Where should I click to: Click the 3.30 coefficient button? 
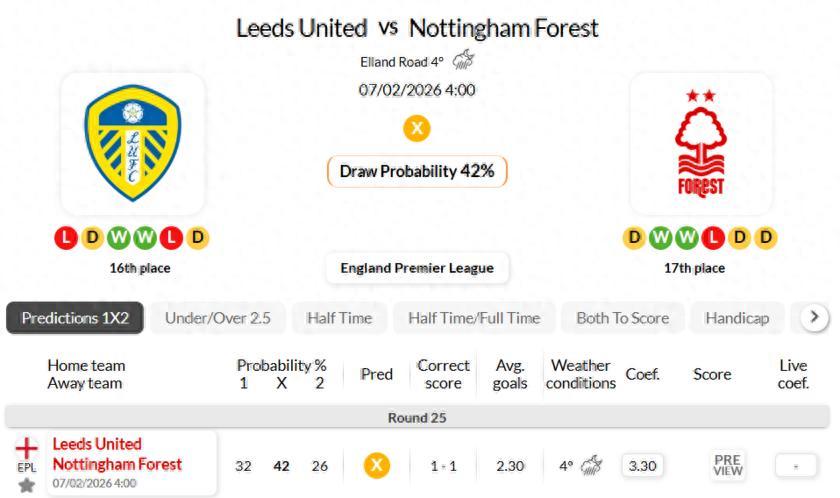point(642,465)
